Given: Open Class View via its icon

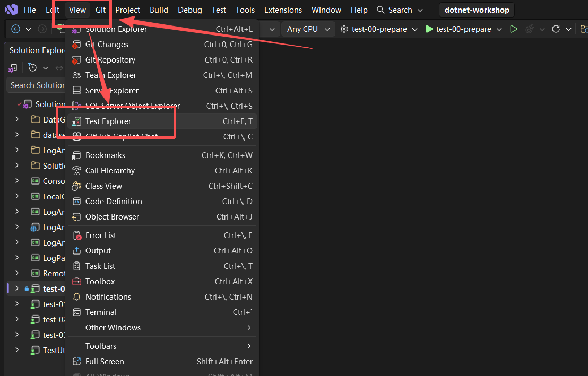Looking at the screenshot, I should [x=76, y=186].
